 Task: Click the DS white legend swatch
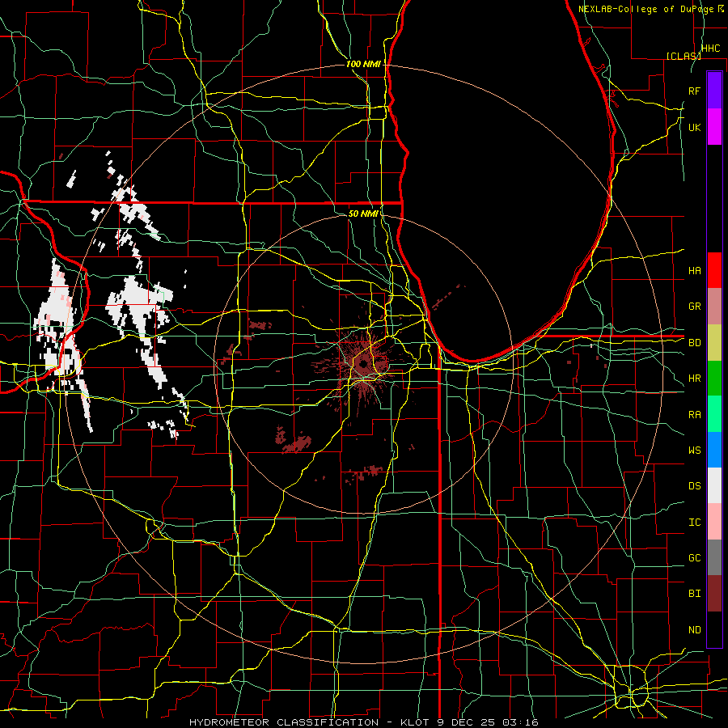coord(714,485)
